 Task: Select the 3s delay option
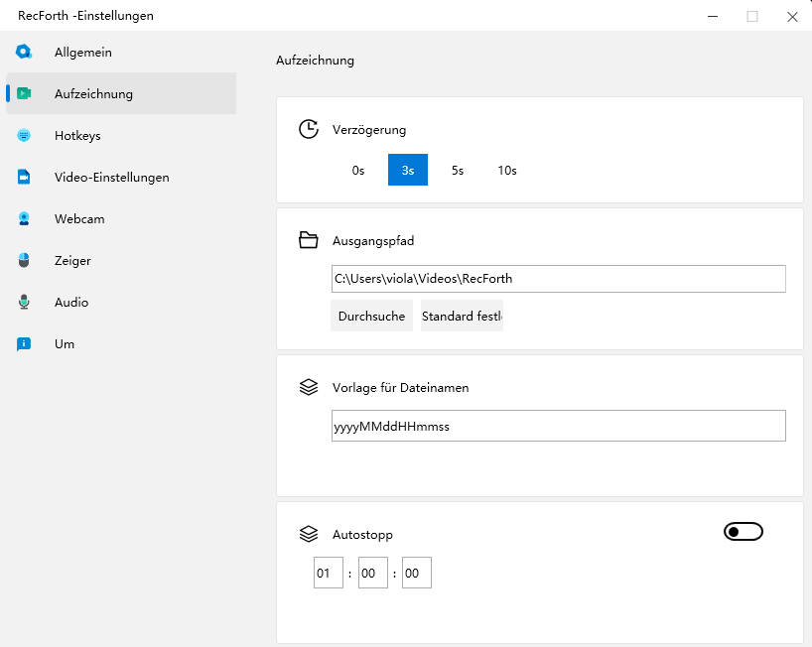[408, 170]
